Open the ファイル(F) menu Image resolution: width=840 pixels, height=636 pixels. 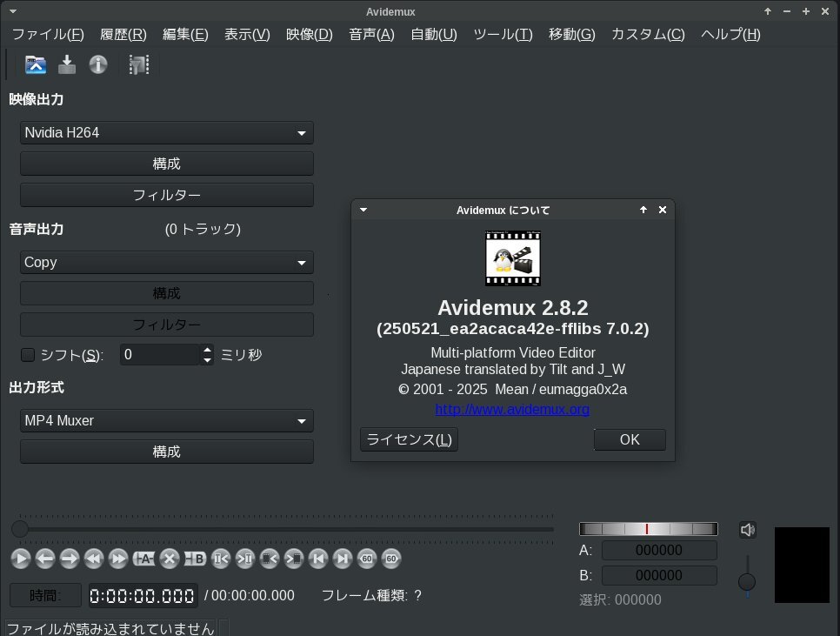click(48, 34)
